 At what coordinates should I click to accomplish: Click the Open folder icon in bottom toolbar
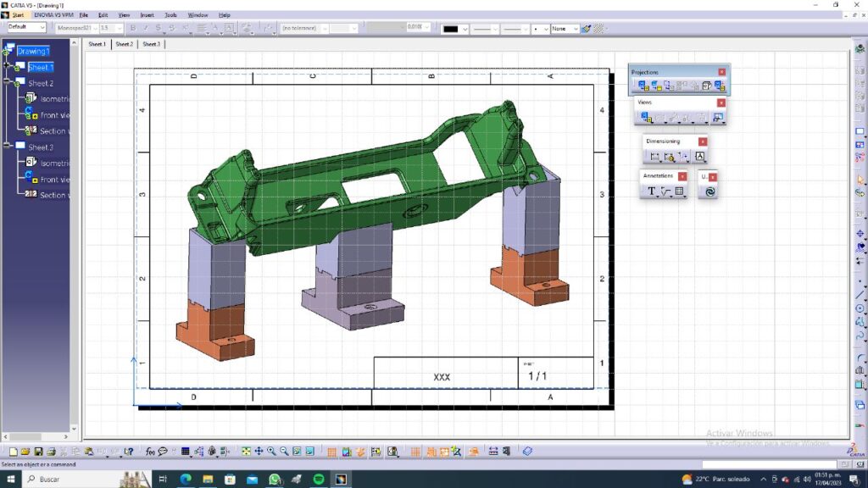click(x=25, y=452)
